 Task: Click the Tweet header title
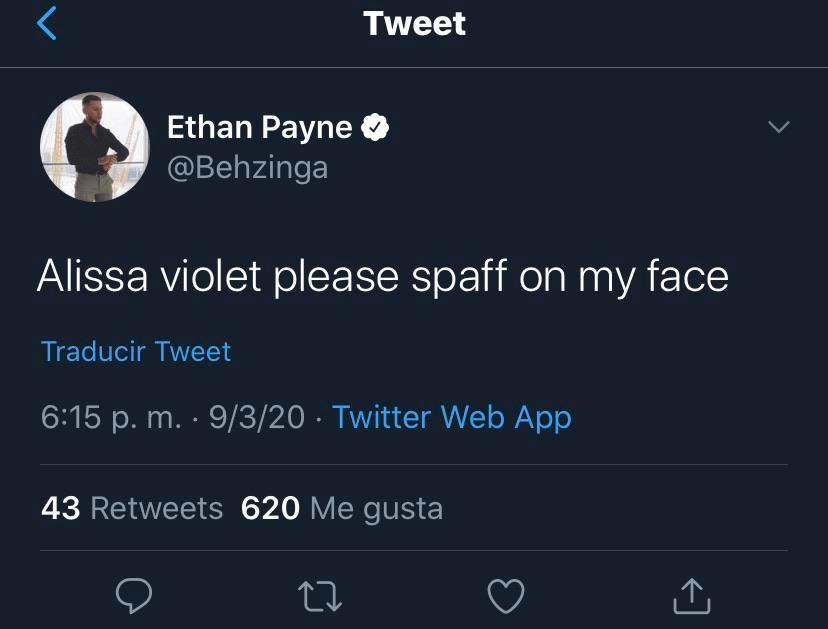click(x=414, y=23)
